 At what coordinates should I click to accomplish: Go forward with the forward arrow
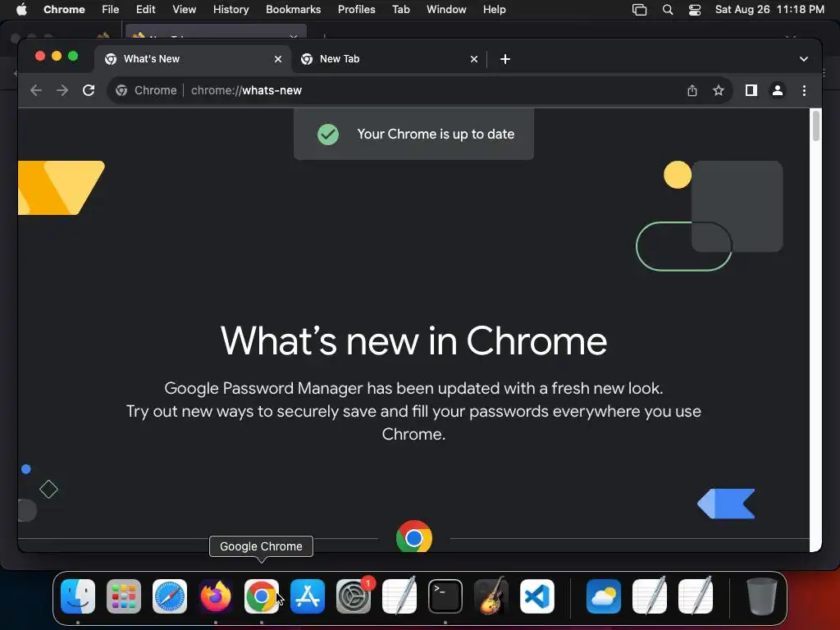tap(62, 90)
